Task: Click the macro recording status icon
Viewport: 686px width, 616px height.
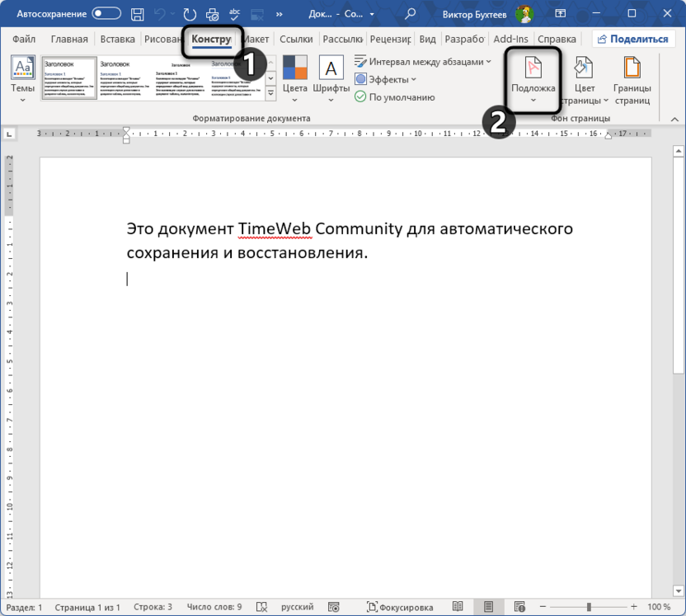Action: pos(333,607)
